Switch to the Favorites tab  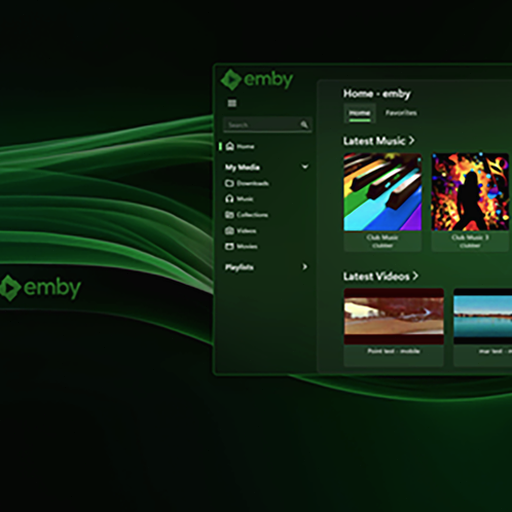pos(401,113)
